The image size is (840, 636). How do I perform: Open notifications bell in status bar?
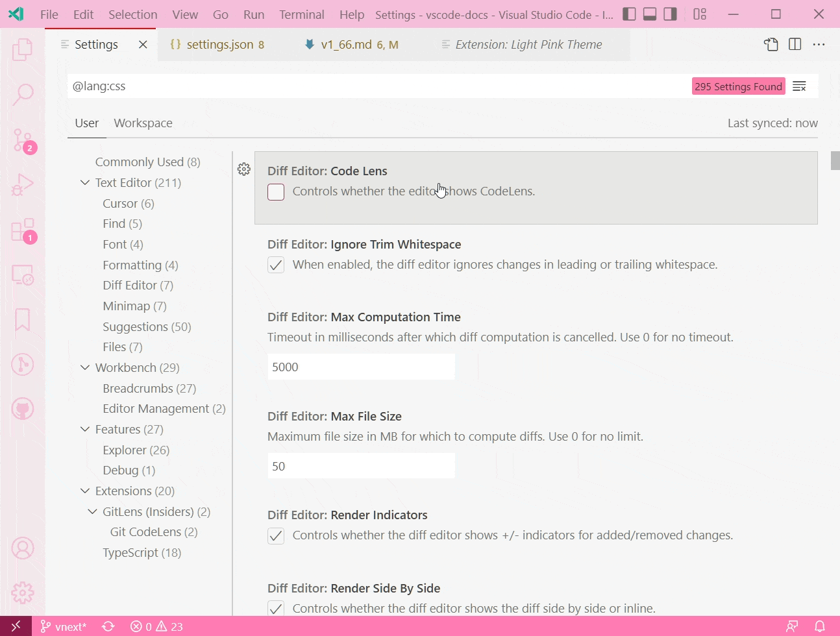tap(820, 626)
